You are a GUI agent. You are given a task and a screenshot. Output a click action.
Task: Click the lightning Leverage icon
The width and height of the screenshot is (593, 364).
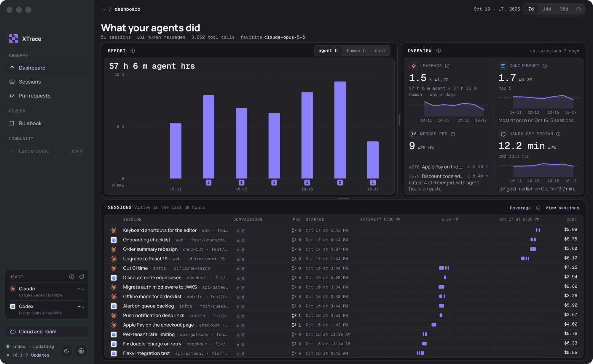(x=414, y=66)
